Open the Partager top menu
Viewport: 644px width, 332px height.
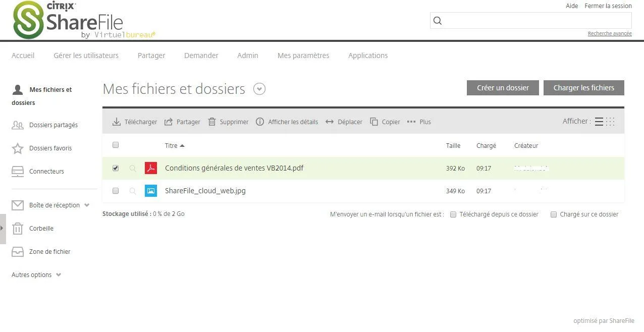click(151, 56)
